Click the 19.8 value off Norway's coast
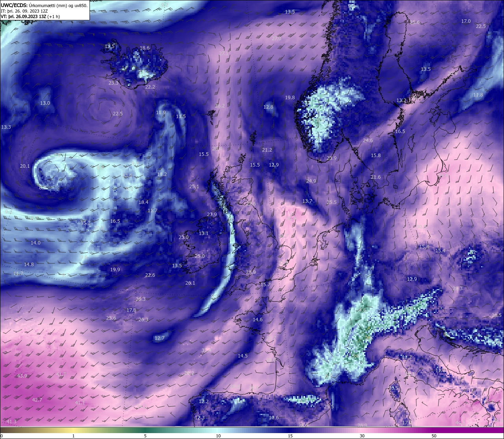504x439 pixels. [290, 97]
